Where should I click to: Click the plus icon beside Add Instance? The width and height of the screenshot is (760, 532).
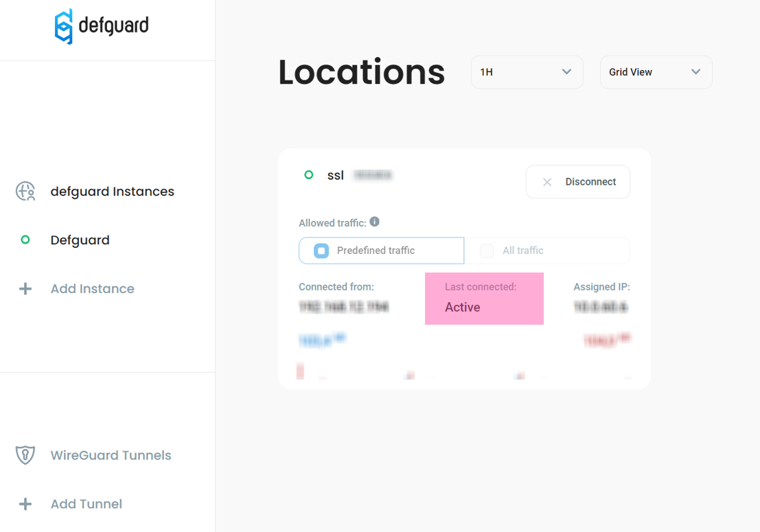tap(25, 289)
